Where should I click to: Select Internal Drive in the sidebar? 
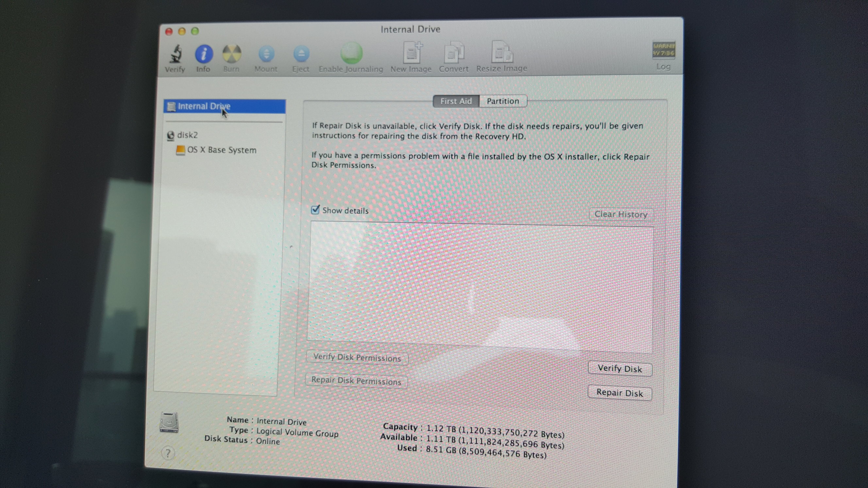tap(225, 106)
